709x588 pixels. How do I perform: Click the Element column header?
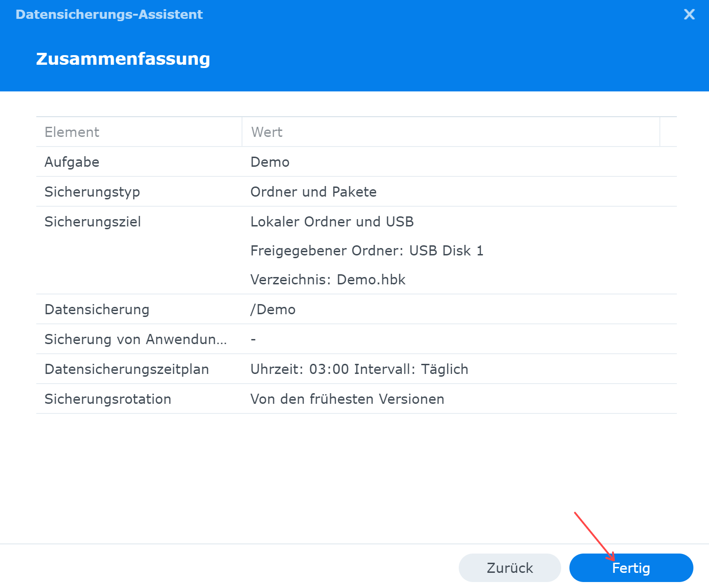pyautogui.click(x=72, y=132)
